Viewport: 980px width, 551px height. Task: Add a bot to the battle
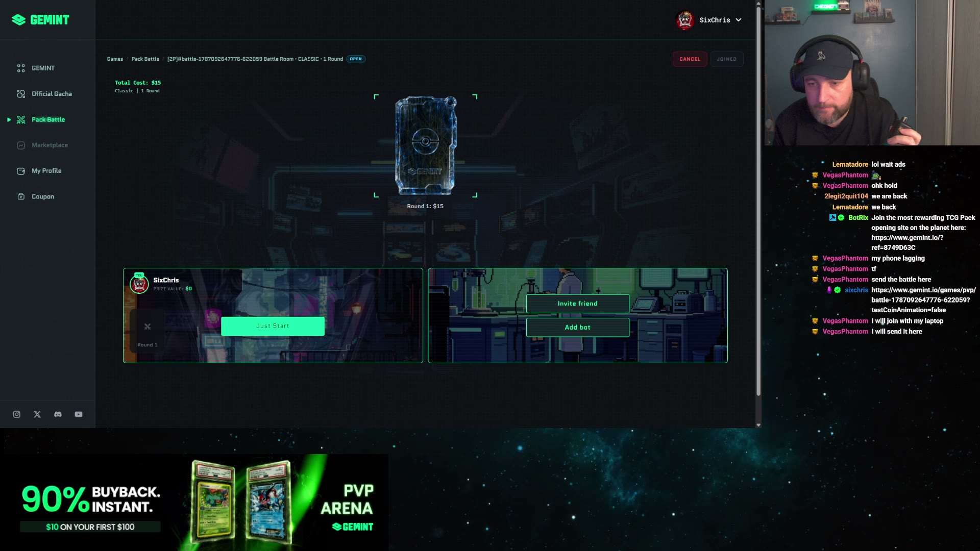(577, 328)
